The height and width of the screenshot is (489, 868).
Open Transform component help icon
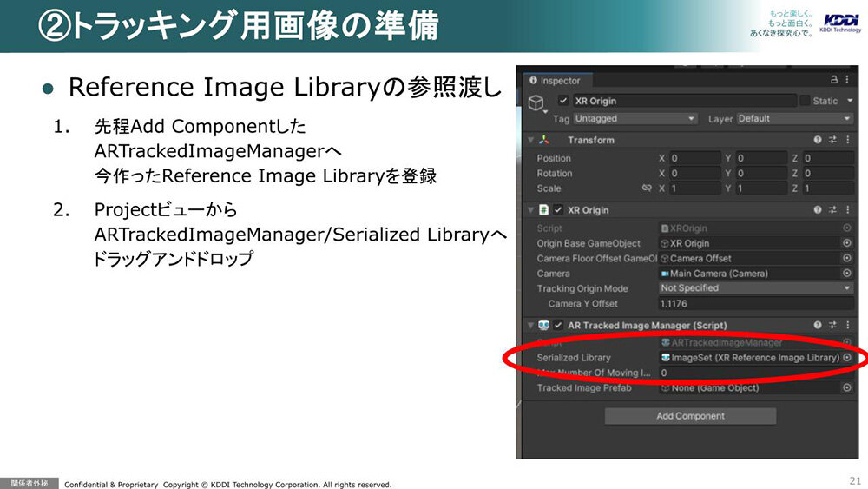click(818, 140)
